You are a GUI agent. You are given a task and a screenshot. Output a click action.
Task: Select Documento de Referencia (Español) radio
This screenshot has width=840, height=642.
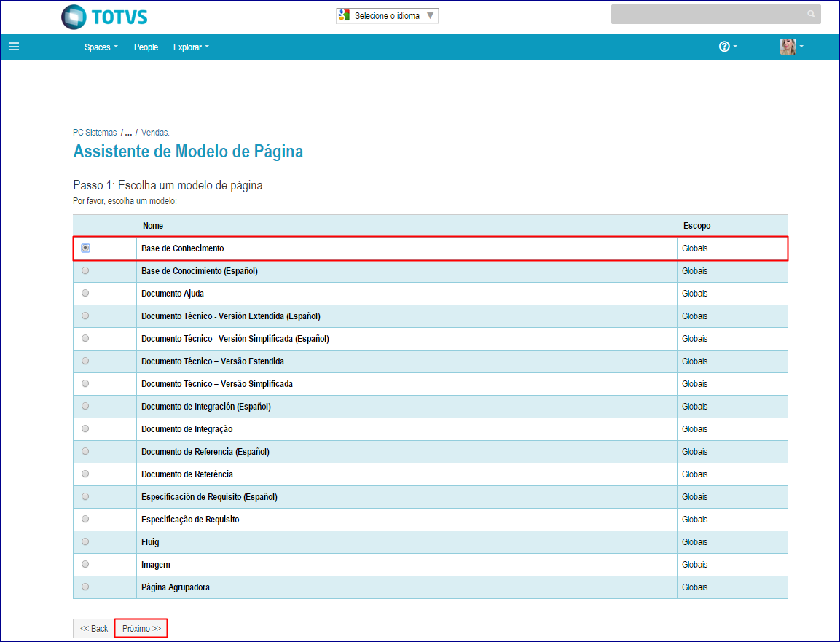point(85,451)
